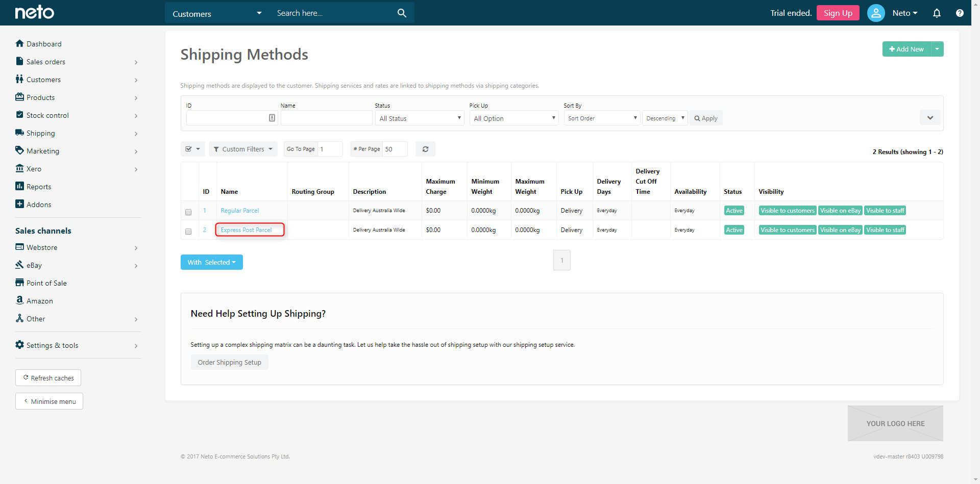The image size is (980, 484).
Task: Click the Reports chart icon
Action: click(19, 186)
